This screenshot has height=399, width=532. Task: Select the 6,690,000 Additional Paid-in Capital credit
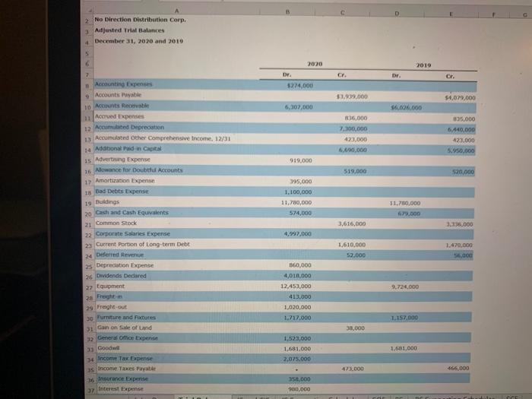pyautogui.click(x=353, y=150)
